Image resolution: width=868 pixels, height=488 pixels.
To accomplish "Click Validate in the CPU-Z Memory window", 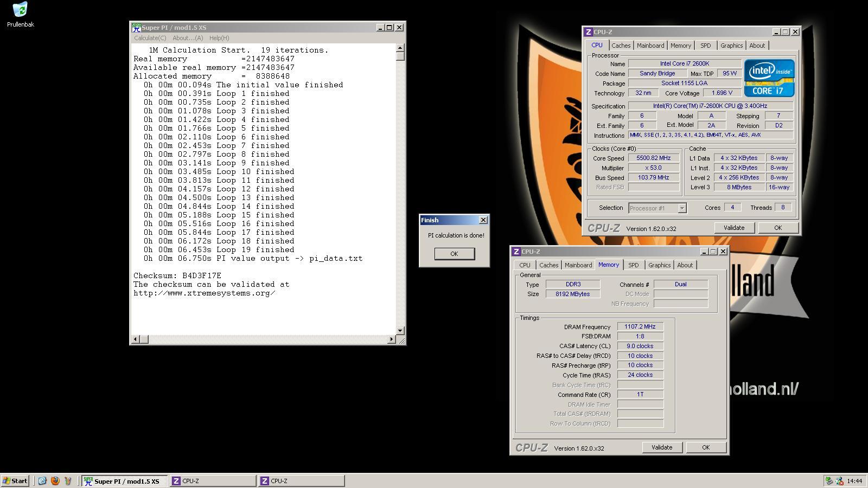I will [x=662, y=447].
